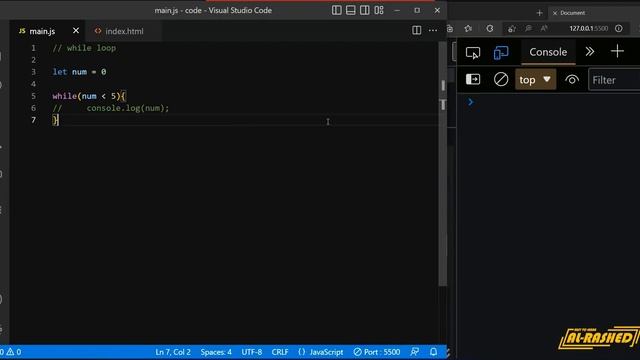
Task: Clear the console output
Action: click(x=501, y=79)
